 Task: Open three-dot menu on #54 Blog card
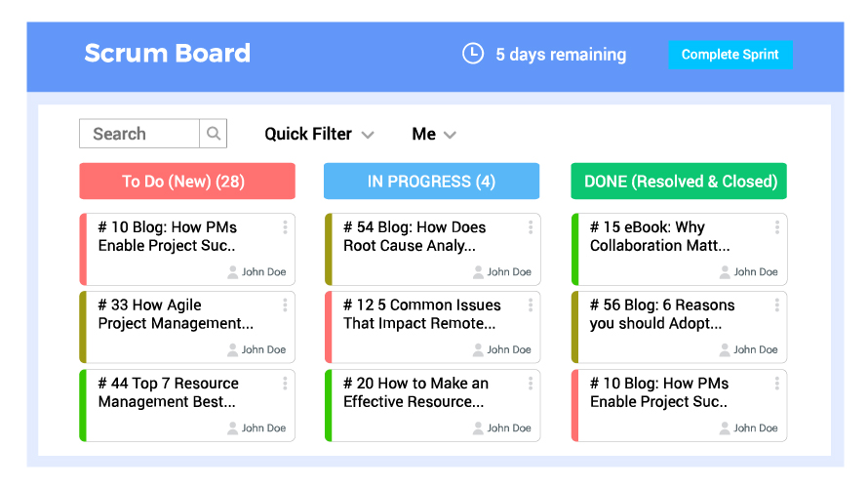point(531,227)
